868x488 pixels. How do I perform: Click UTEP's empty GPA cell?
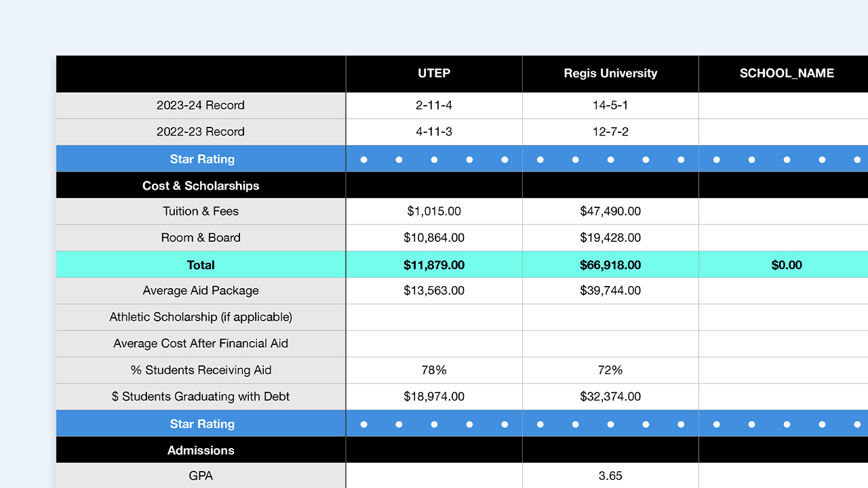click(434, 476)
